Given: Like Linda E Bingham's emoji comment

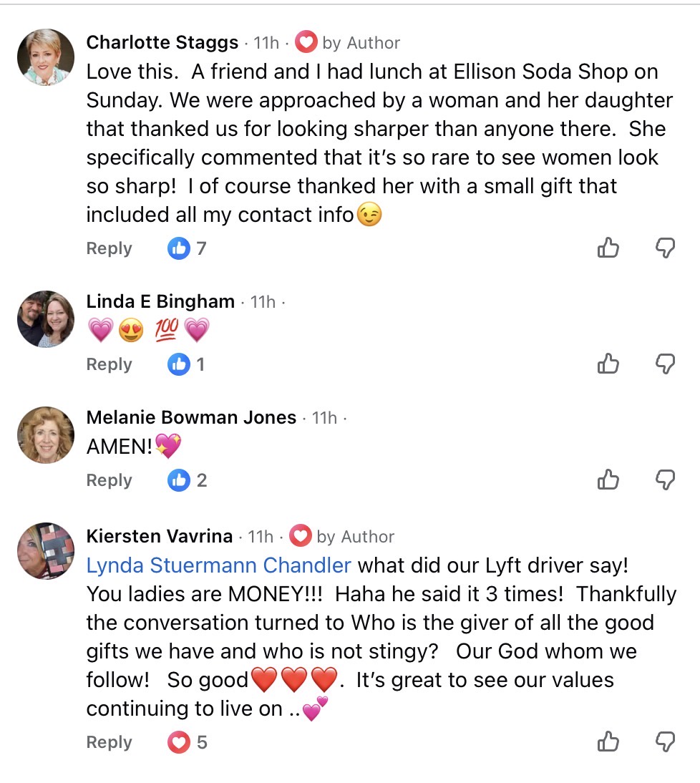Looking at the screenshot, I should pos(608,364).
